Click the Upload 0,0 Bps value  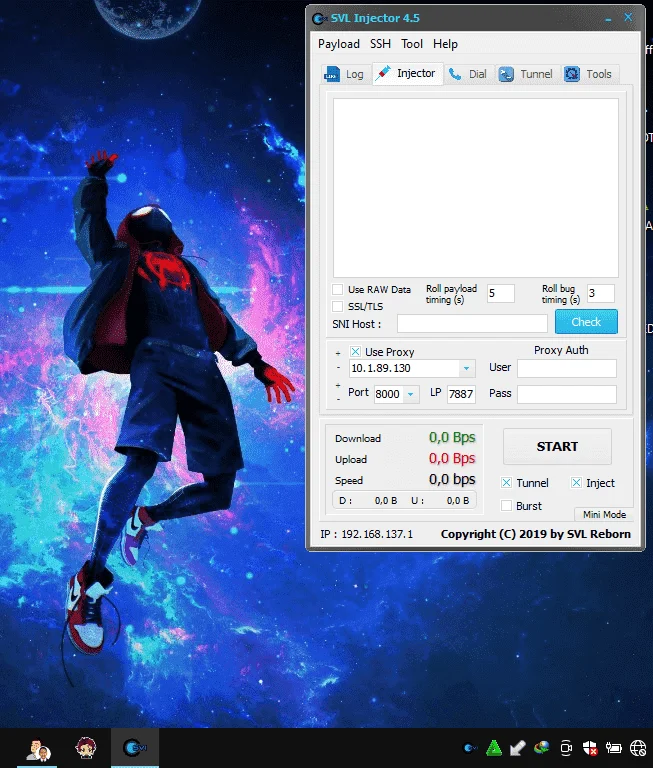click(452, 458)
